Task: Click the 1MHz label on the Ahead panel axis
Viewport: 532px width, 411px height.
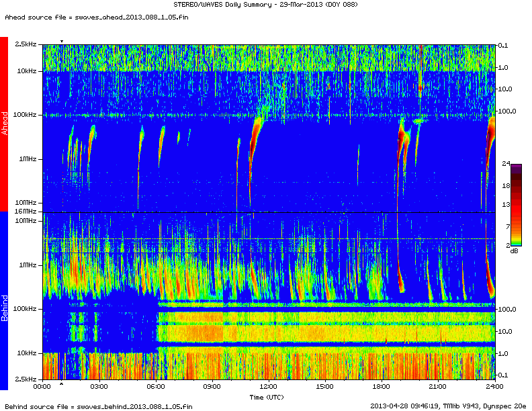Action: coord(28,159)
